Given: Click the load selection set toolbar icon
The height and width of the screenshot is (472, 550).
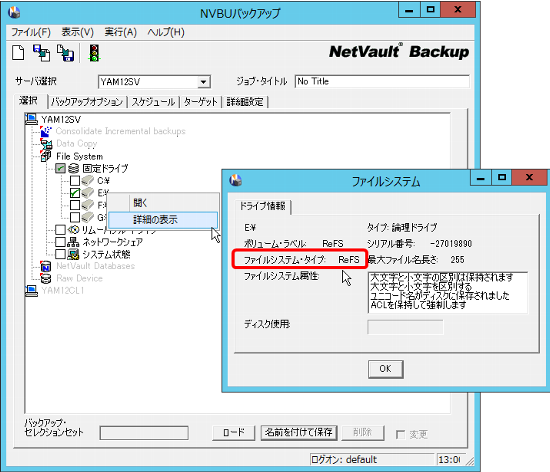Looking at the screenshot, I should (x=41, y=53).
